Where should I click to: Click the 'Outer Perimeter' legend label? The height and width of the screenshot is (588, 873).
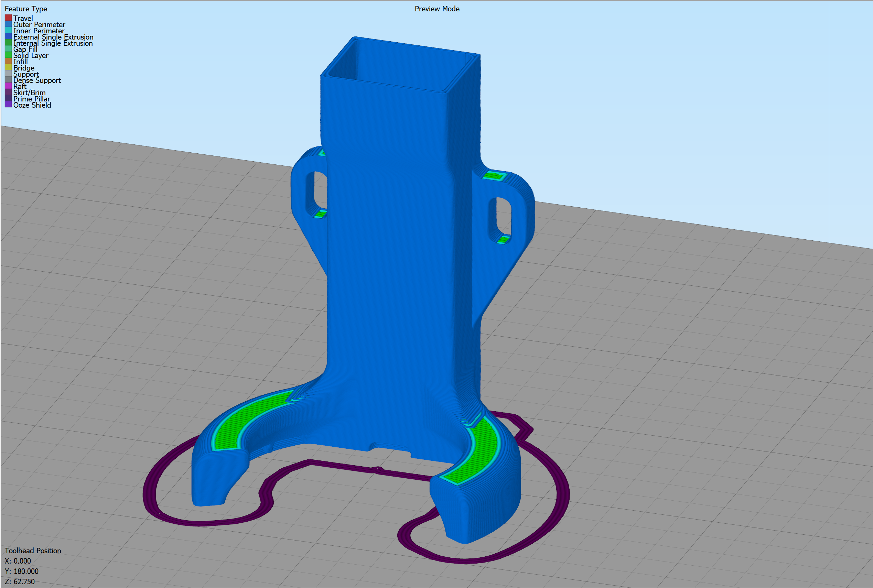tap(39, 24)
